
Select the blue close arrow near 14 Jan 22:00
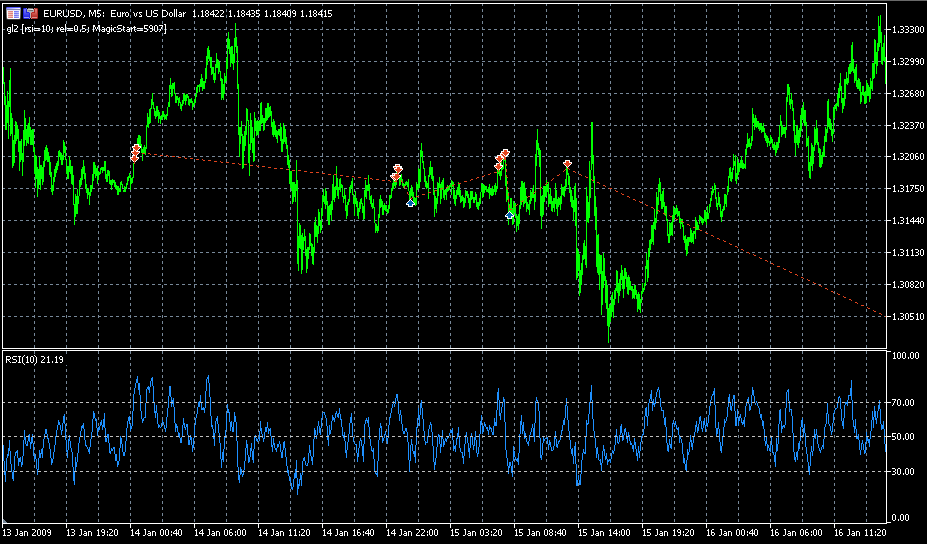[x=410, y=203]
